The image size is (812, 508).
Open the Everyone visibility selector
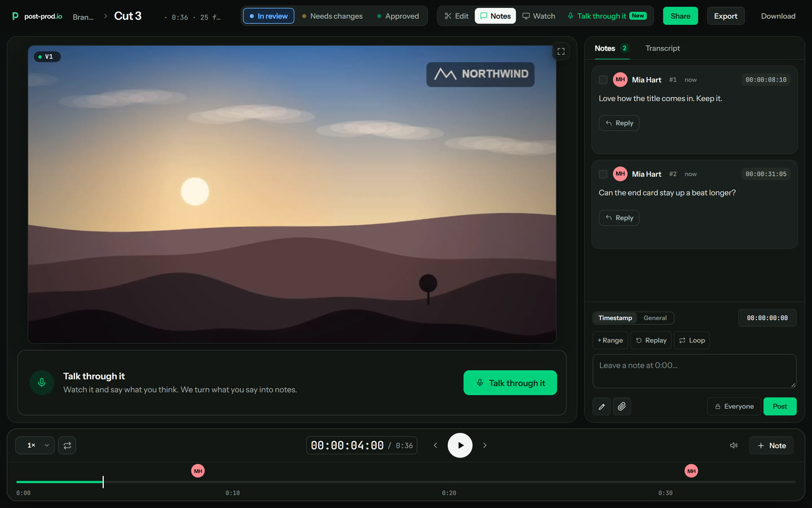734,406
